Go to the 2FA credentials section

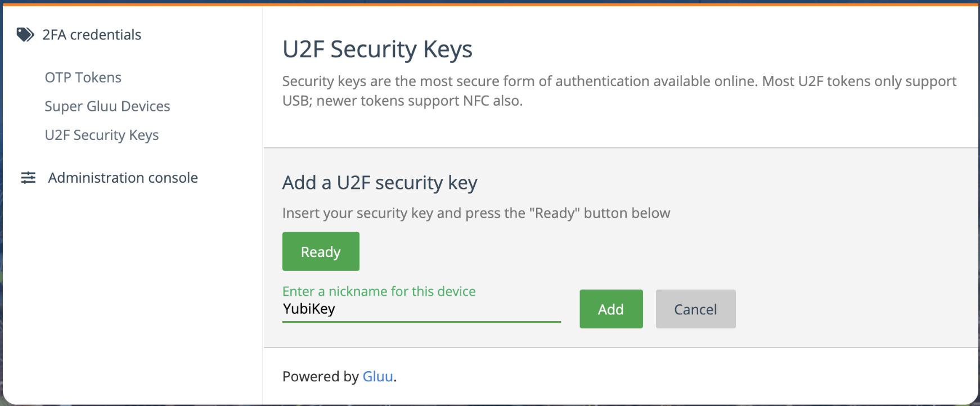pos(91,34)
